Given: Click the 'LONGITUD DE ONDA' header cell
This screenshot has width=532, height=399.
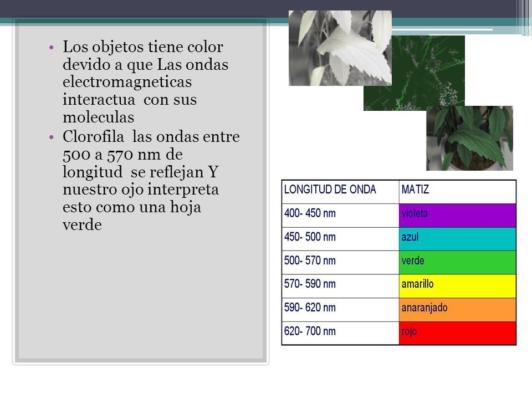Looking at the screenshot, I should (x=340, y=192).
